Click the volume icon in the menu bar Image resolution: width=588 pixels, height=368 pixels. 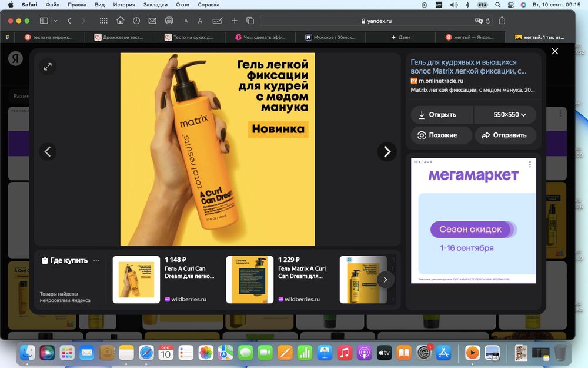[x=453, y=5]
